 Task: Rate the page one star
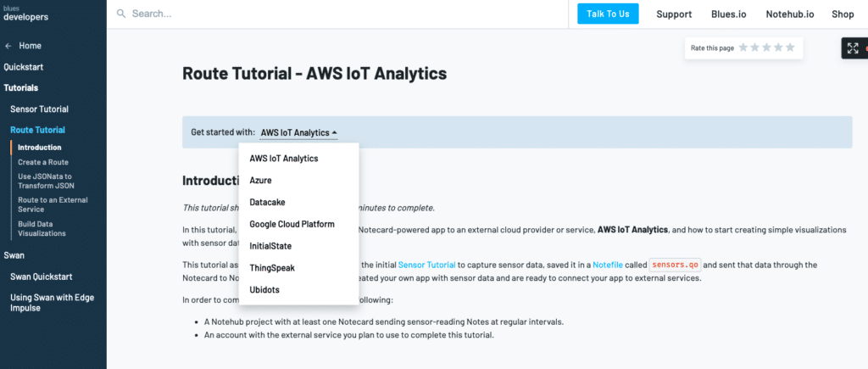pos(743,48)
